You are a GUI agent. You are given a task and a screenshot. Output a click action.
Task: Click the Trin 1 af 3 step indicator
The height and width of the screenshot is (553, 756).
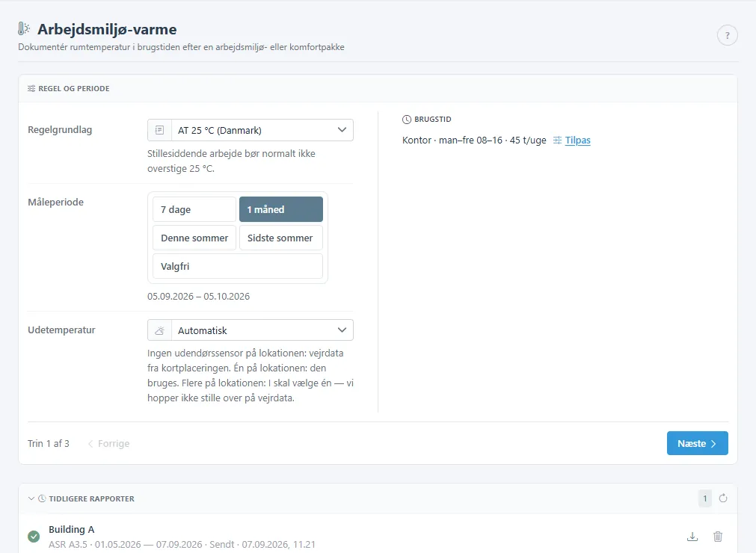[48, 444]
